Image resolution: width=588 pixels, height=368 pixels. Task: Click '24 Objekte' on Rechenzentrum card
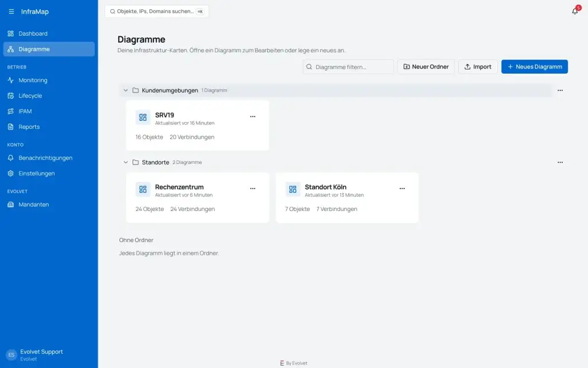pos(150,209)
